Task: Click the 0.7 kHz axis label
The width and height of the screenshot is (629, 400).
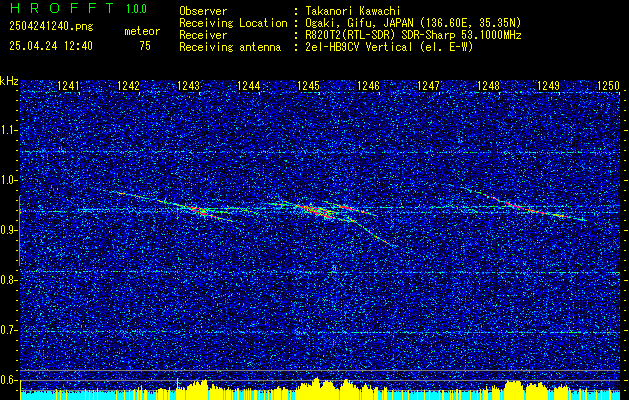Action: coord(9,330)
